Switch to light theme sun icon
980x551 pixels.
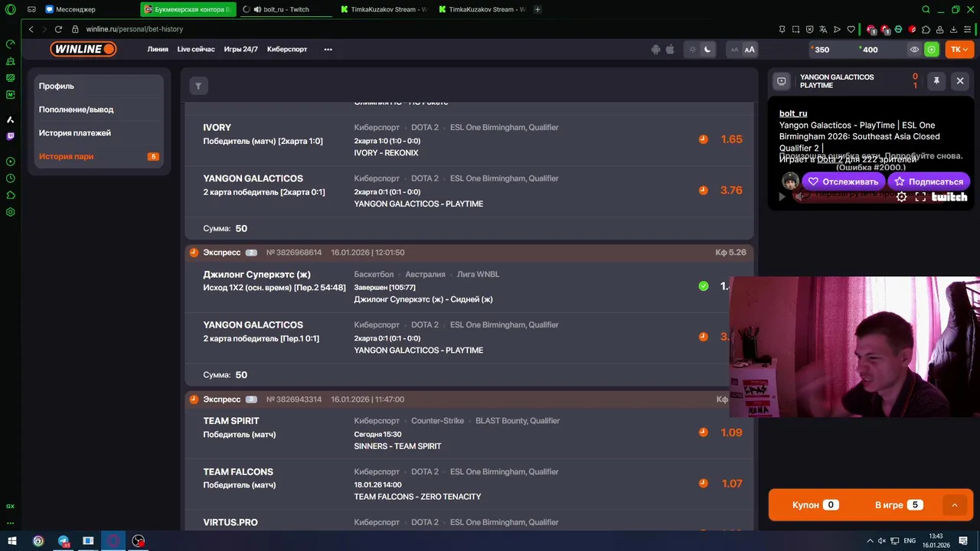point(693,50)
